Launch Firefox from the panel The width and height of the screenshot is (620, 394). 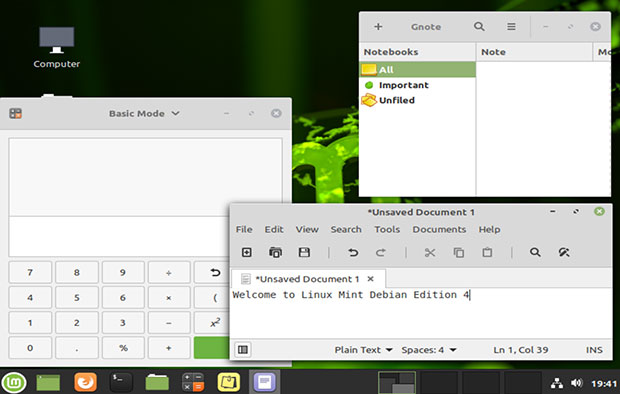tap(85, 383)
